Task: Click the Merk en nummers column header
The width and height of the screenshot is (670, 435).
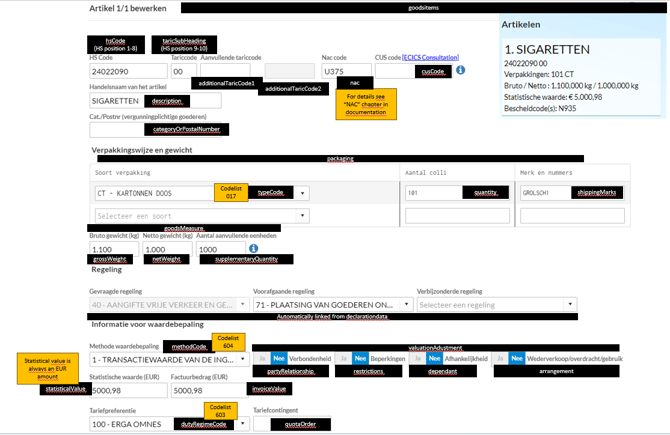Action: [x=546, y=173]
